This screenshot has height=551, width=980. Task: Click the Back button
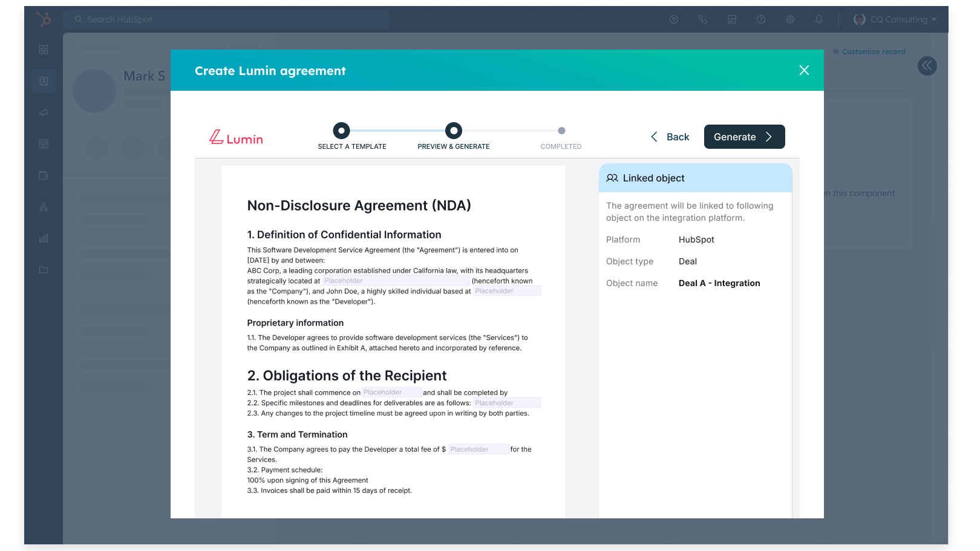click(670, 137)
